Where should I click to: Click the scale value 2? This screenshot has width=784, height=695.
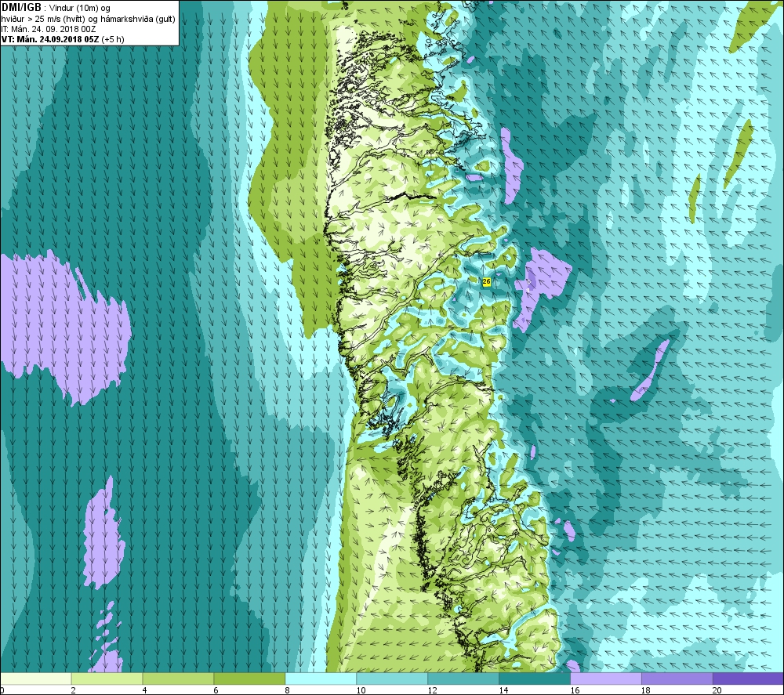[x=73, y=690]
